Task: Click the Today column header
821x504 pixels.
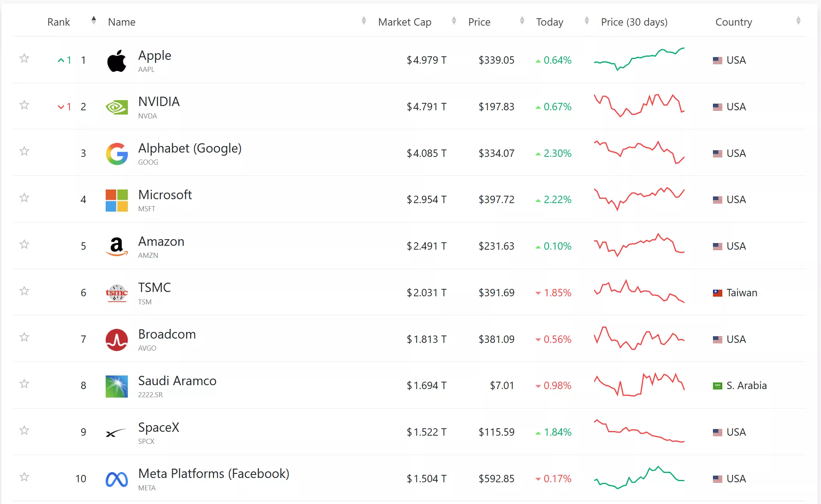Action: click(550, 23)
